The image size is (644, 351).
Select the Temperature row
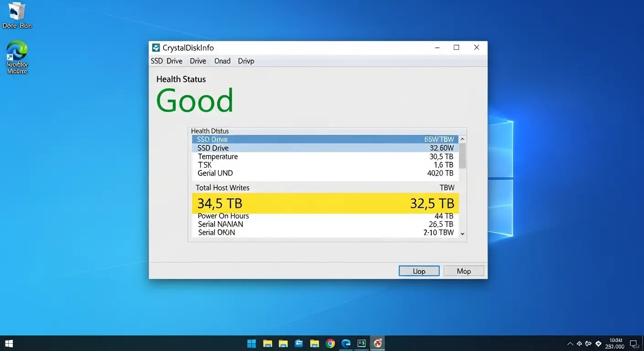pyautogui.click(x=325, y=156)
